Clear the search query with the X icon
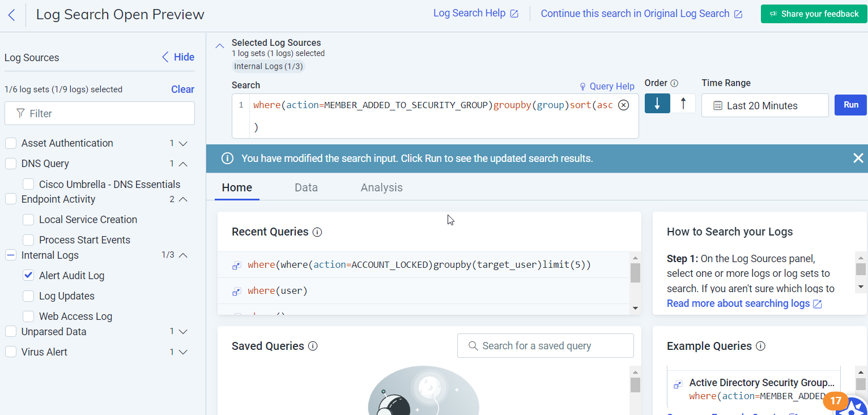This screenshot has width=868, height=415. point(623,105)
